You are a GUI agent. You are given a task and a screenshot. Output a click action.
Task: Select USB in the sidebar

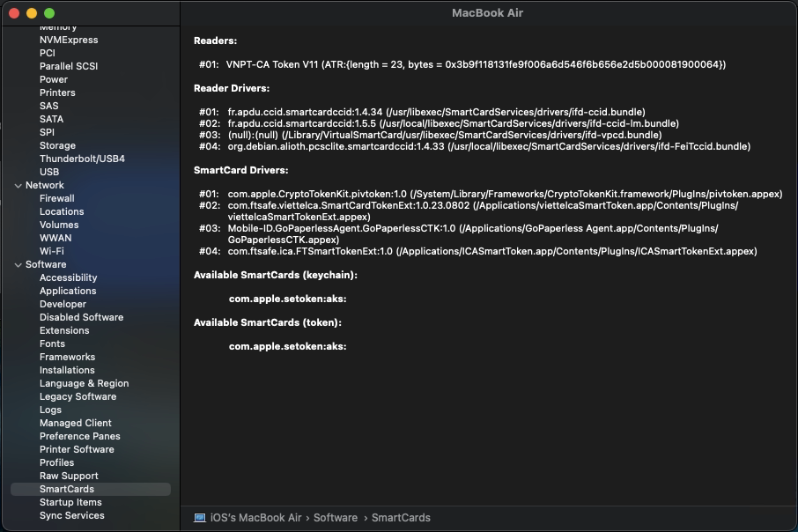[49, 172]
